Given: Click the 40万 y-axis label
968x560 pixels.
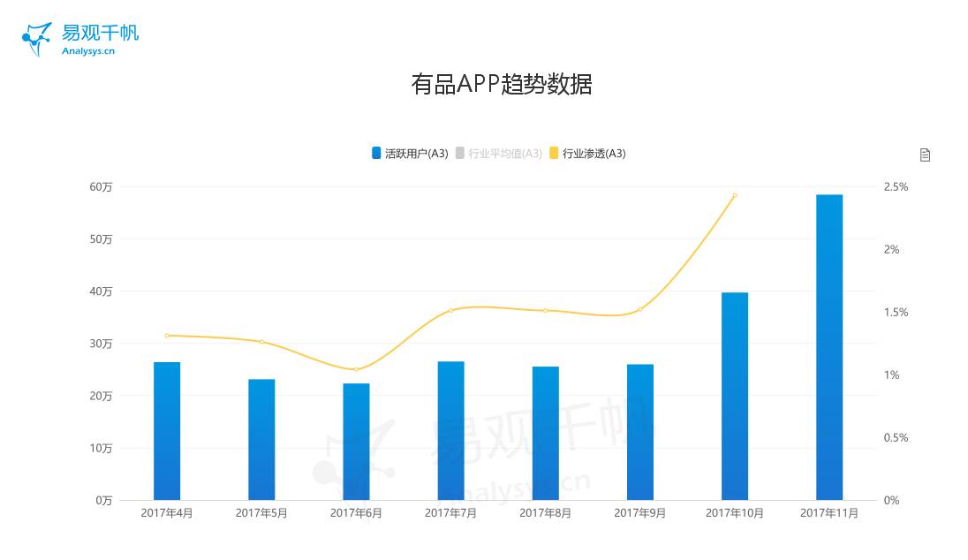Looking at the screenshot, I should pos(101,291).
